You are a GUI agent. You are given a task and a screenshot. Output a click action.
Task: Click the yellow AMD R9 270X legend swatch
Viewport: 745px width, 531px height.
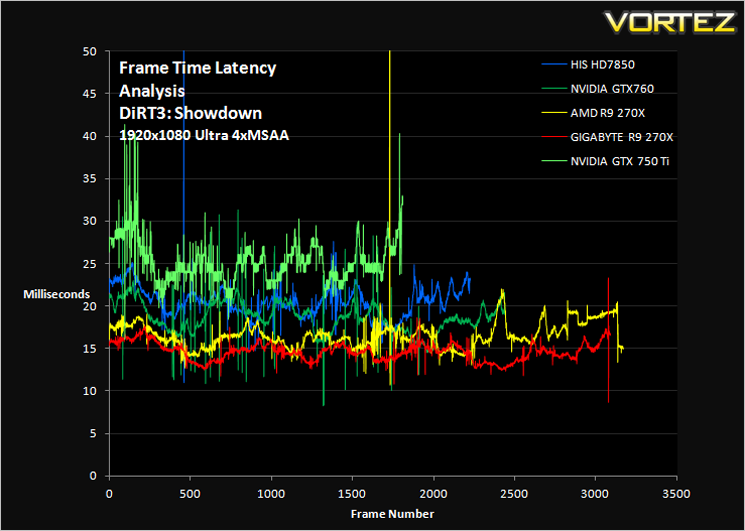click(554, 113)
